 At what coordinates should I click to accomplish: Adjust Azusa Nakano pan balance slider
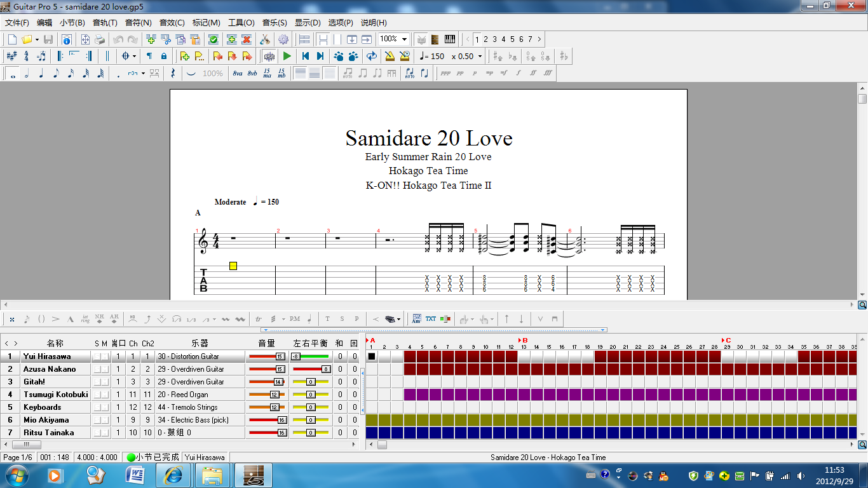pyautogui.click(x=311, y=369)
